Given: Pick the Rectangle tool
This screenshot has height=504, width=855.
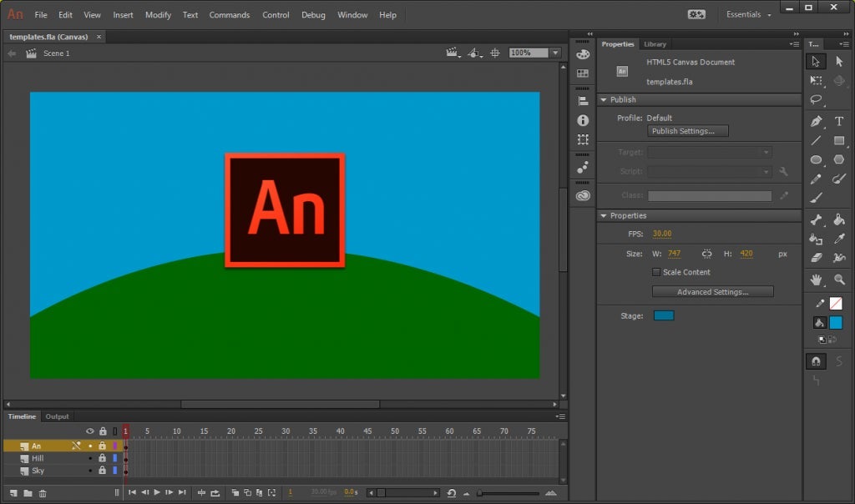Looking at the screenshot, I should pos(839,140).
